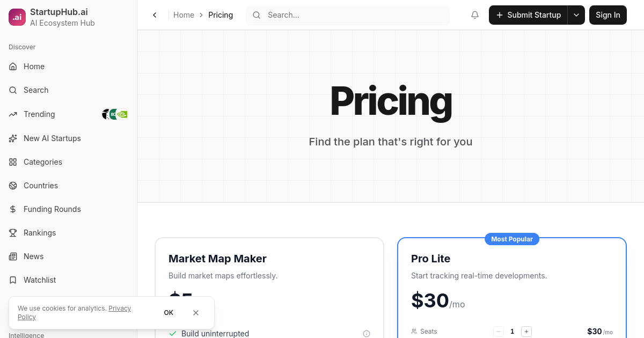Image resolution: width=644 pixels, height=338 pixels.
Task: Open the Privacy Policy link
Action: [74, 312]
